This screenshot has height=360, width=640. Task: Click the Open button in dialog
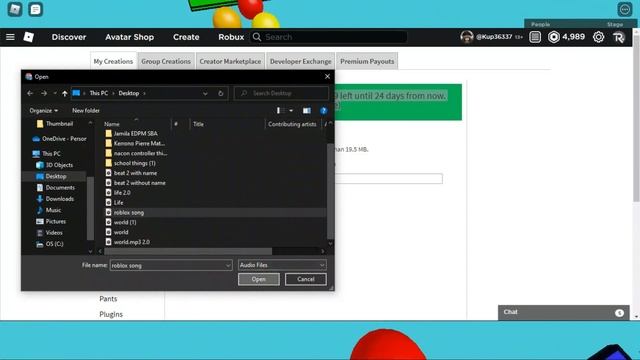259,279
